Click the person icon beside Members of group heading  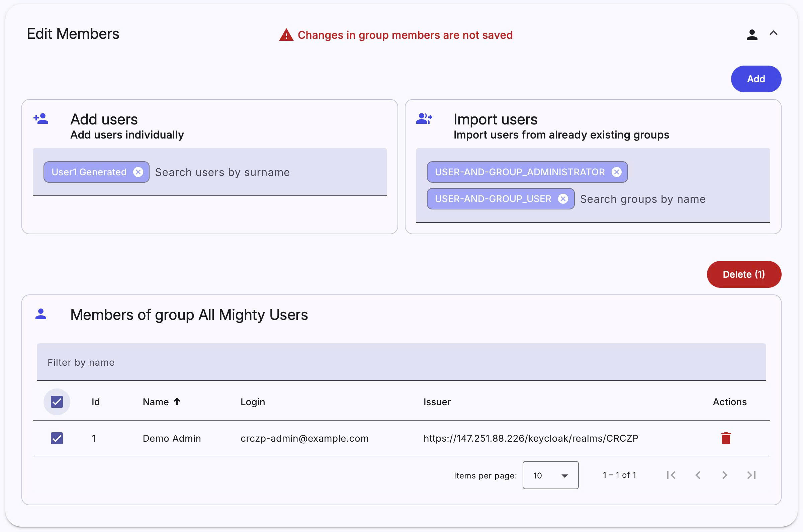point(41,314)
